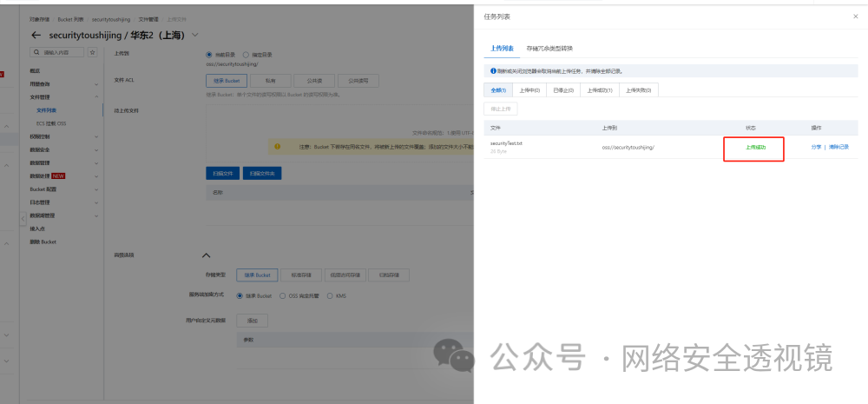Click 分享 link for securityTest.txt

[816, 148]
